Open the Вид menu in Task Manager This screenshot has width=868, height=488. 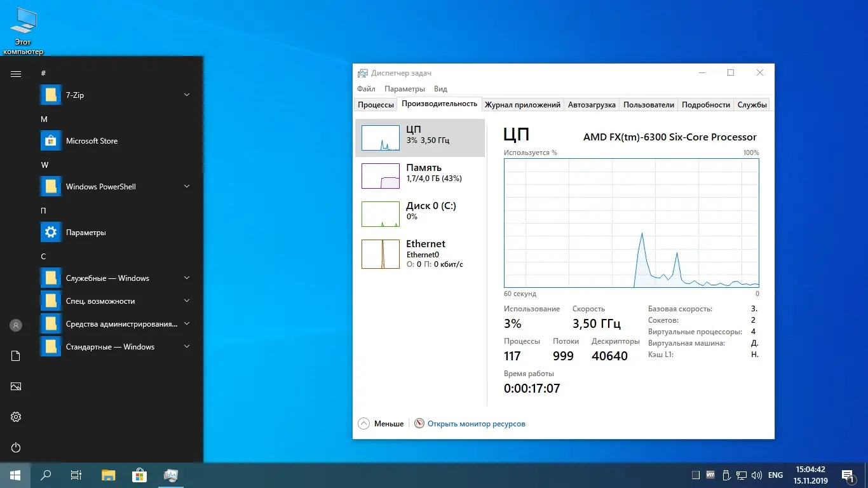click(440, 88)
